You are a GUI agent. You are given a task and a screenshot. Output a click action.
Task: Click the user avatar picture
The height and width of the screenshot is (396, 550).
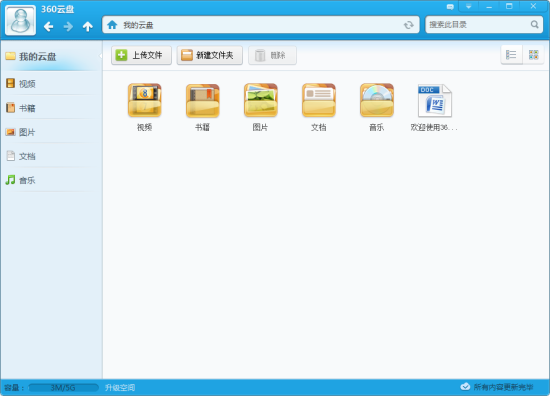point(20,20)
